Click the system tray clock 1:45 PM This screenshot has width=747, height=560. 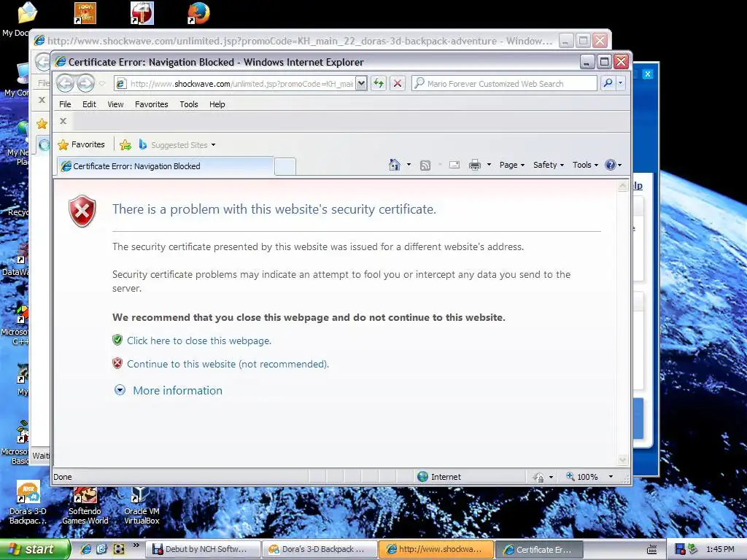click(720, 550)
